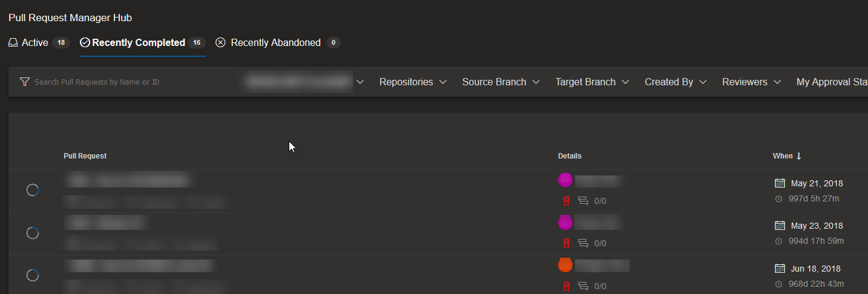
Task: Click the red badge icon in Jun 18 row
Action: tap(567, 286)
